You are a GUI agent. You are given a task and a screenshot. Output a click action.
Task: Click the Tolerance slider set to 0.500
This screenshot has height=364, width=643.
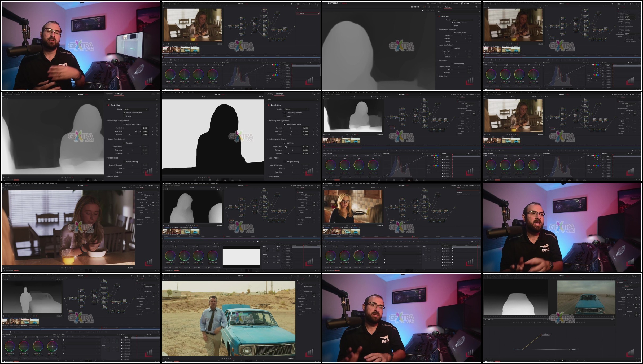click(x=292, y=150)
